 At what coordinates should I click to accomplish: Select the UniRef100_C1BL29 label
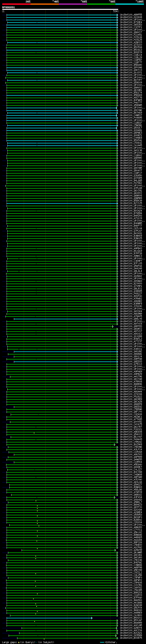click(131, 58)
